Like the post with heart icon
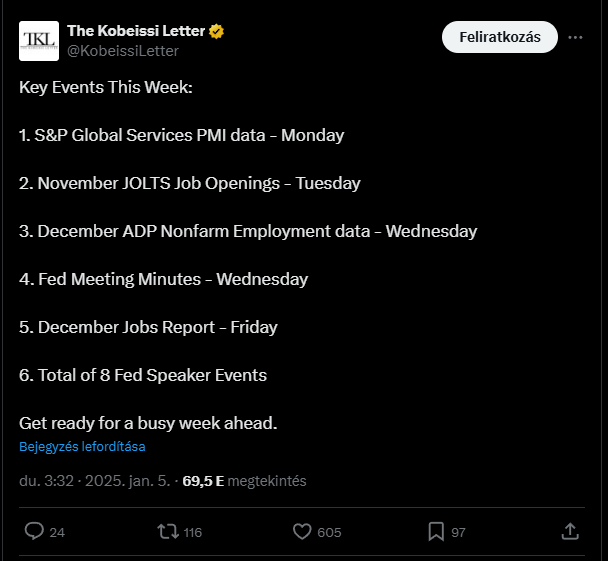This screenshot has width=608, height=561. (x=302, y=532)
